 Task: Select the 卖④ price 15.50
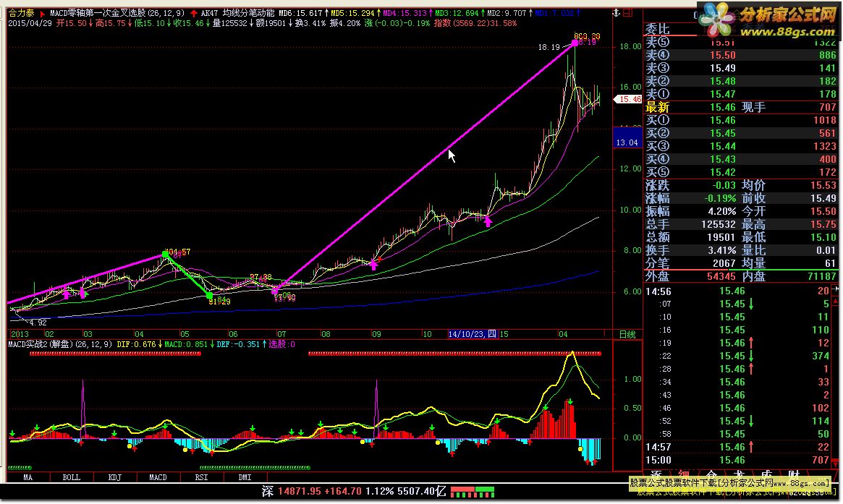(x=722, y=56)
